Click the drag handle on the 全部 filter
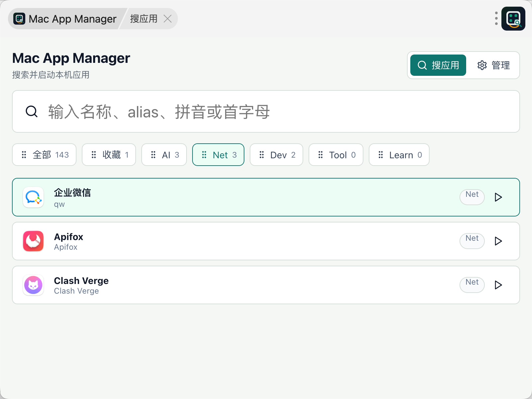Image resolution: width=532 pixels, height=399 pixels. pos(24,155)
